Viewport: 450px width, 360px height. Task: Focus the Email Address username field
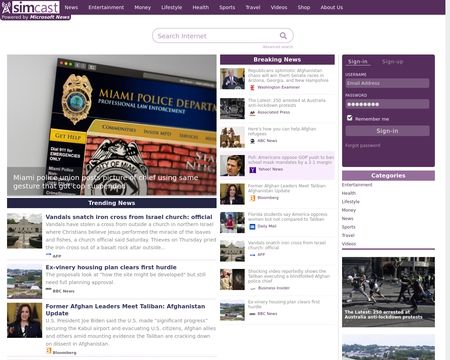pyautogui.click(x=387, y=83)
